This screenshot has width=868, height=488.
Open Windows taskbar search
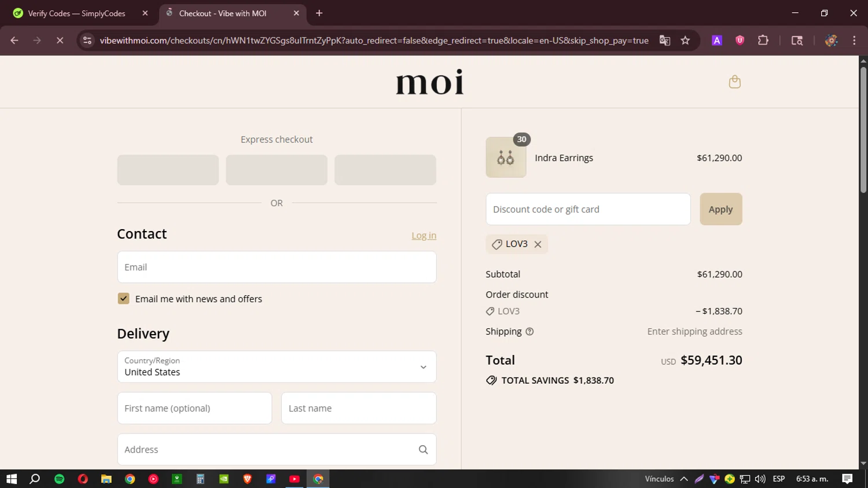pos(35,479)
